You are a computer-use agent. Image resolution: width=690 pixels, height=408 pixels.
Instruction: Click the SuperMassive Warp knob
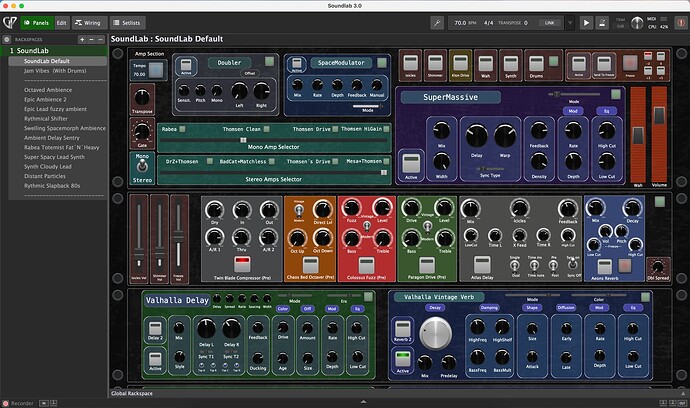coord(505,136)
